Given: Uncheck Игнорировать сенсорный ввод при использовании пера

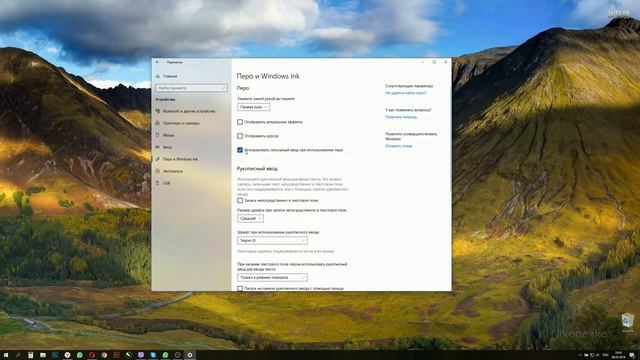Looking at the screenshot, I should pos(240,150).
